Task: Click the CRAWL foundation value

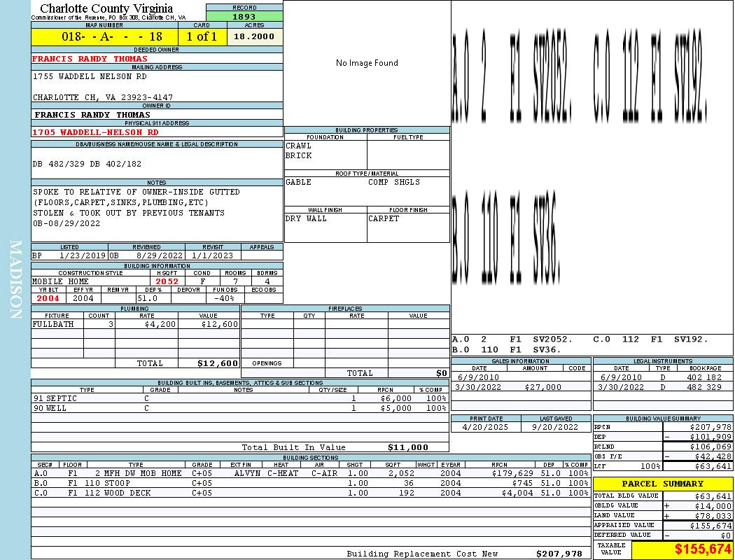Action: click(298, 146)
